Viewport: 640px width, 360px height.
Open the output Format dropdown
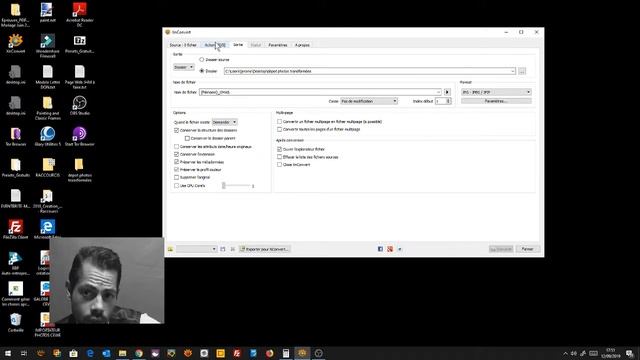496,92
